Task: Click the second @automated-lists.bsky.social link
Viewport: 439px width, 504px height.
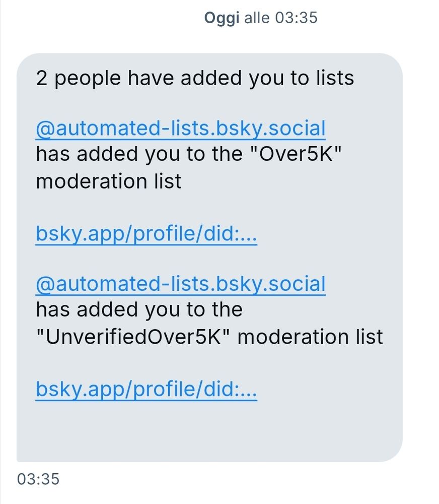Action: 180,283
